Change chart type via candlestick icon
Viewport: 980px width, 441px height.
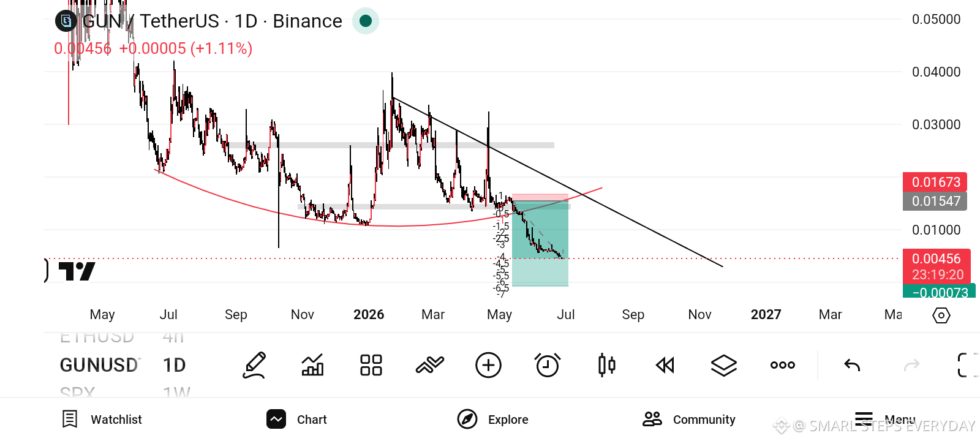(606, 365)
